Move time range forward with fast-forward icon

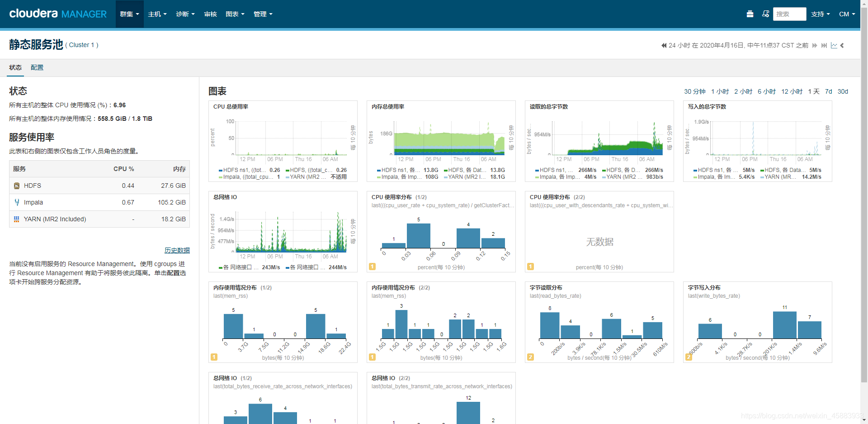(x=815, y=45)
